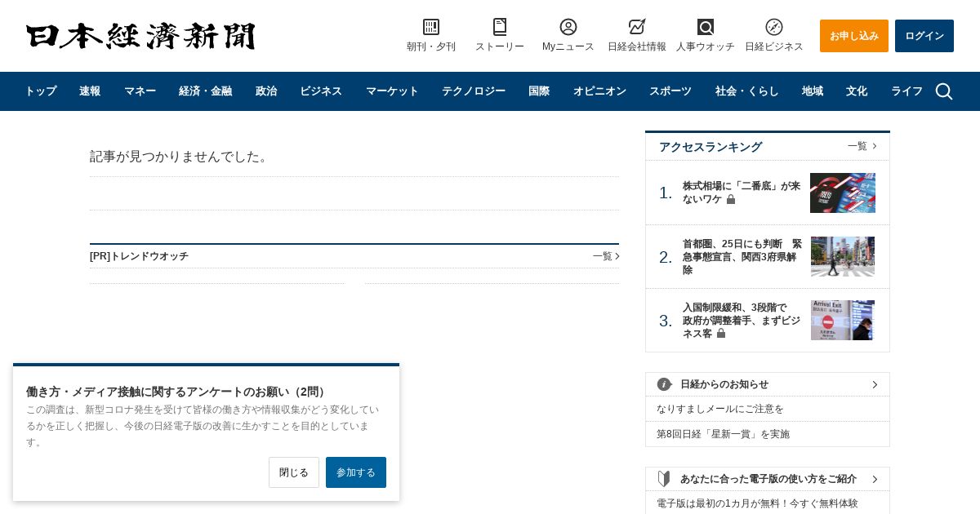Open the オピニオン menu item
This screenshot has height=514, width=980.
[599, 91]
